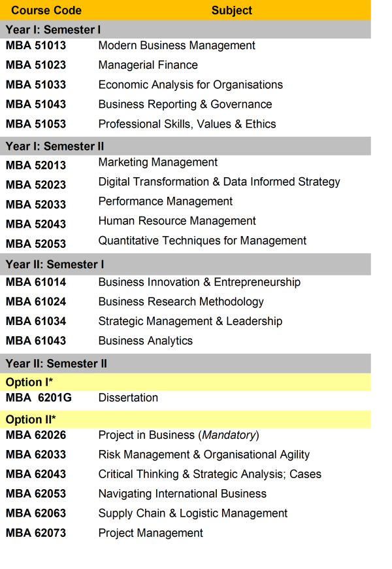
Task: Click course code MBA 51013
Action: tap(36, 45)
